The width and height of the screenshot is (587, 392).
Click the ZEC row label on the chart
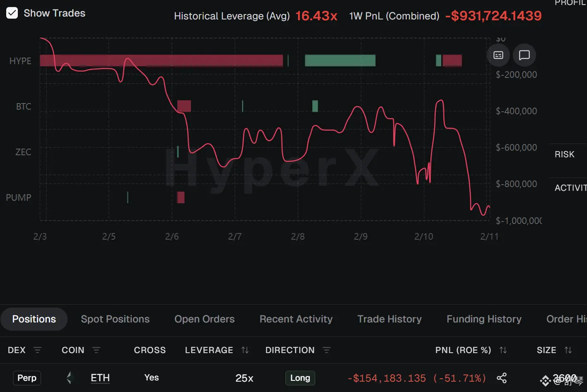pyautogui.click(x=23, y=152)
